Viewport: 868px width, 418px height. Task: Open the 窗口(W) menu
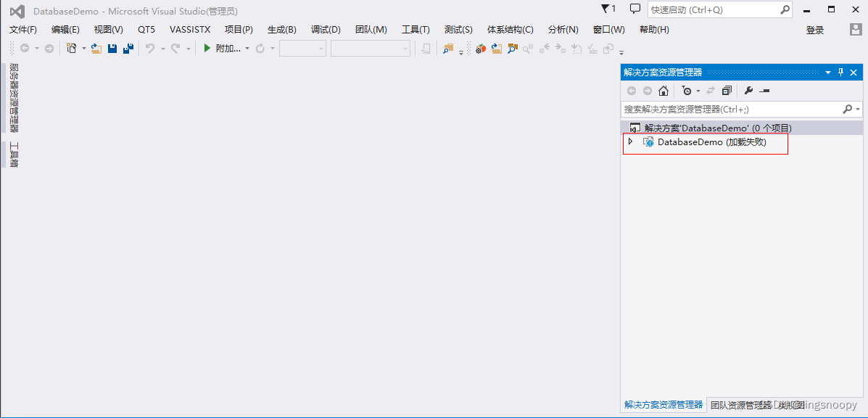click(609, 30)
